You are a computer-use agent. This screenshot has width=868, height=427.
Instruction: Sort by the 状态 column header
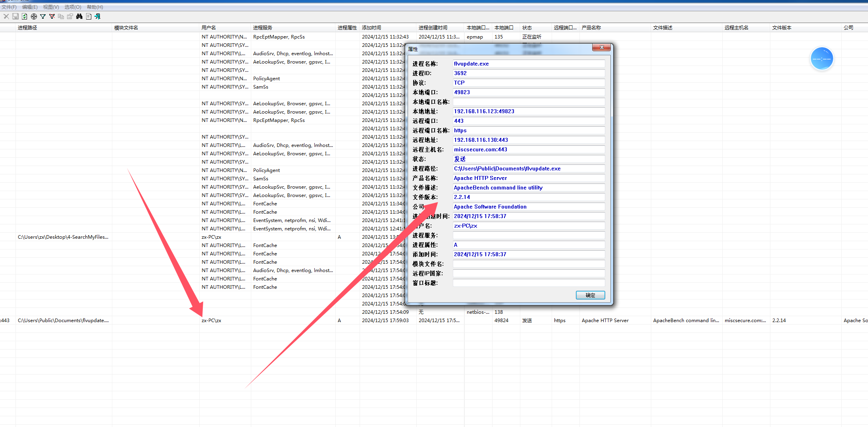536,27
